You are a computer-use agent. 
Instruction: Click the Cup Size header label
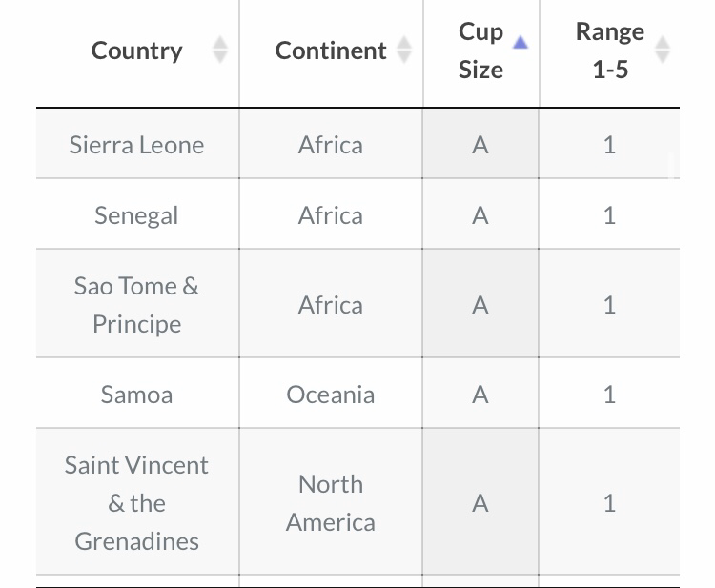(480, 51)
